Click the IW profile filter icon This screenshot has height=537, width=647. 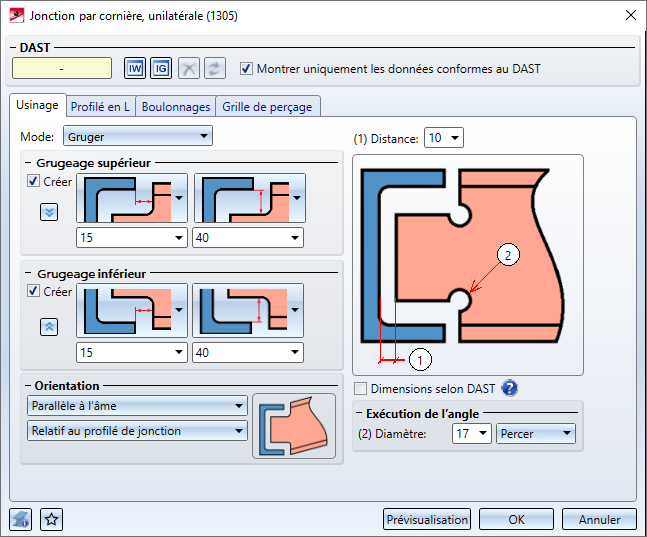135,69
